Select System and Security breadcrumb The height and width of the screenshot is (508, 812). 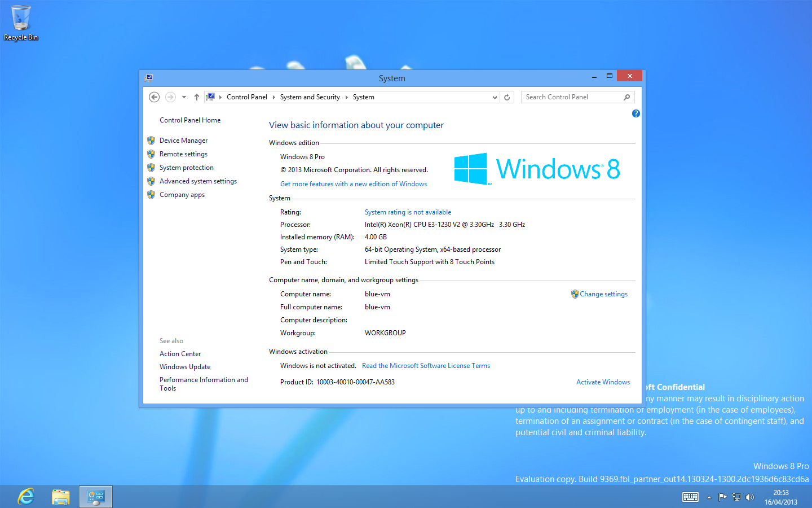(x=310, y=97)
